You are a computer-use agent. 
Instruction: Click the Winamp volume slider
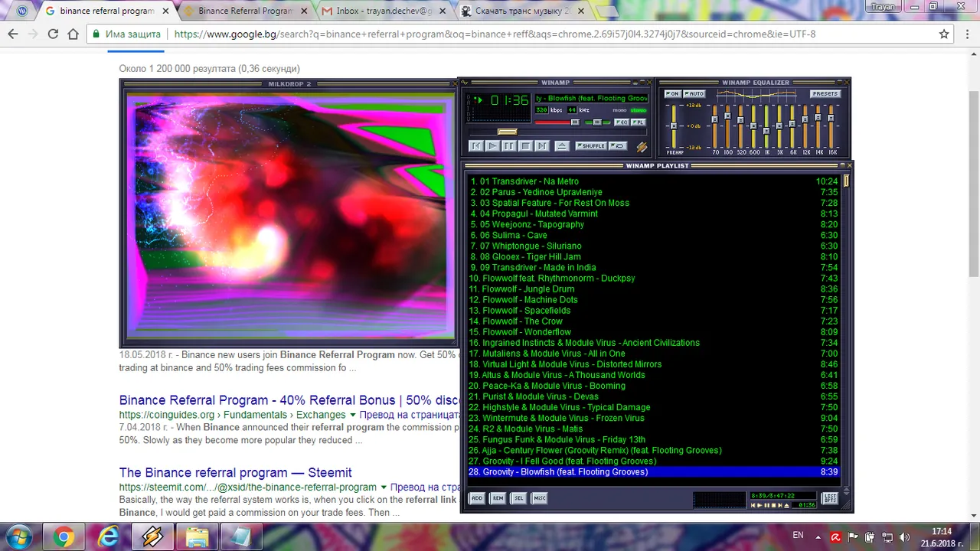(x=557, y=122)
